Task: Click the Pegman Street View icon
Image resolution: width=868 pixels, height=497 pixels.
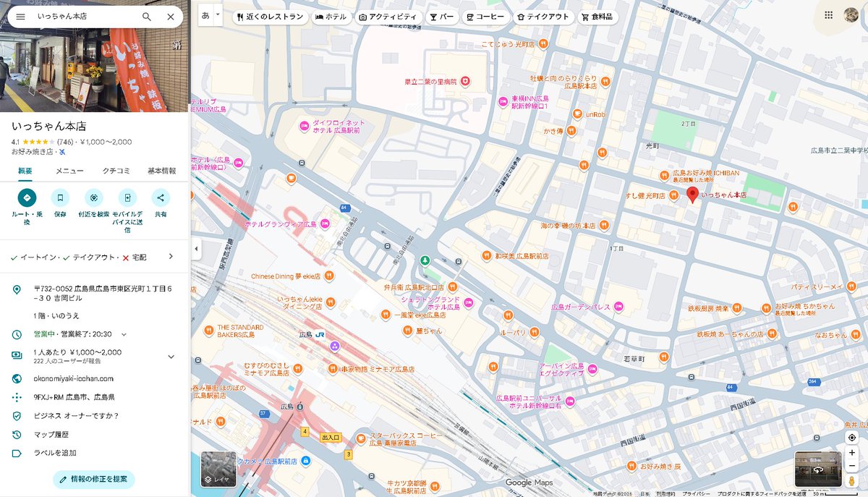Action: point(852,480)
